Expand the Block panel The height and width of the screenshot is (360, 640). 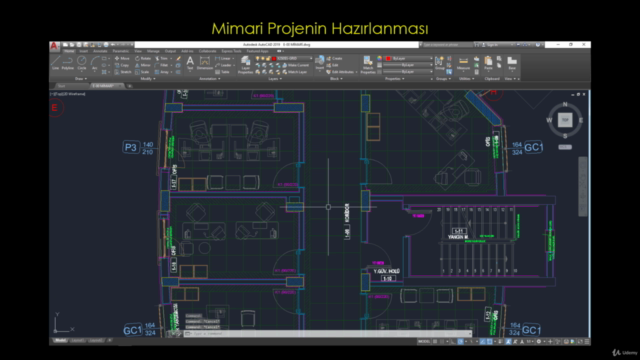click(x=336, y=78)
